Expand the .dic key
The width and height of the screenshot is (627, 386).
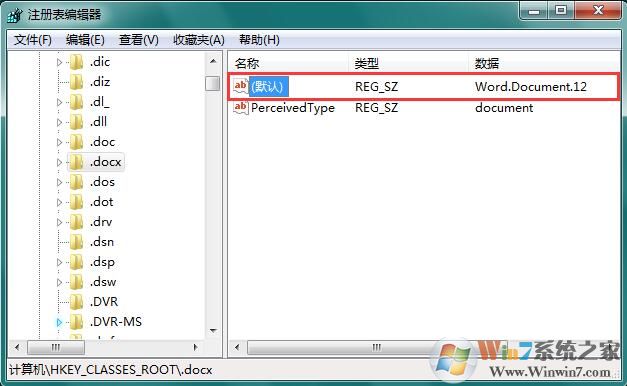pos(59,62)
